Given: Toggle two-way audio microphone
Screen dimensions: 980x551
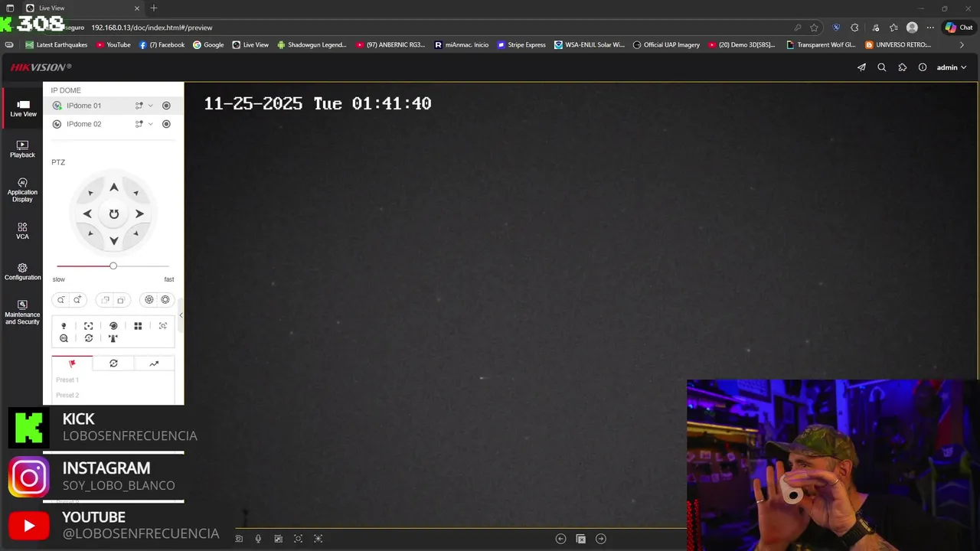Looking at the screenshot, I should 258,539.
